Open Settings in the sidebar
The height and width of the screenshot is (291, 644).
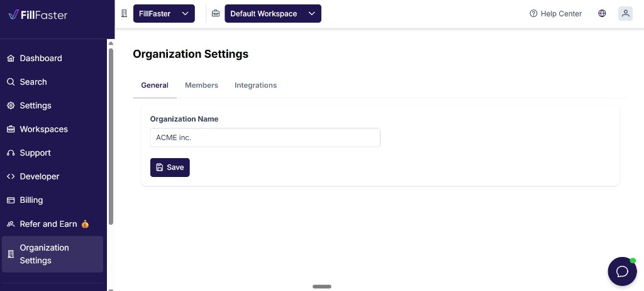click(x=53, y=105)
